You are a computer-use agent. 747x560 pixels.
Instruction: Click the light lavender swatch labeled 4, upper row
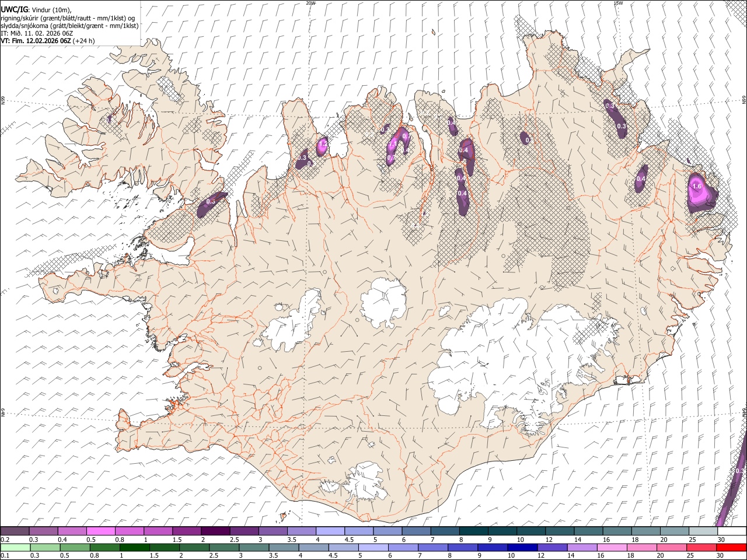click(x=330, y=531)
